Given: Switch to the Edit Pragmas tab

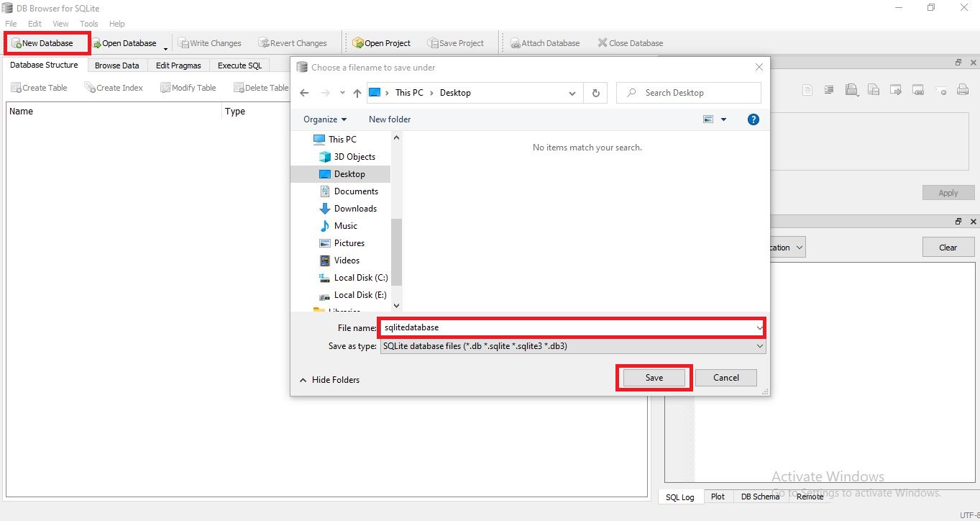Looking at the screenshot, I should pos(178,65).
